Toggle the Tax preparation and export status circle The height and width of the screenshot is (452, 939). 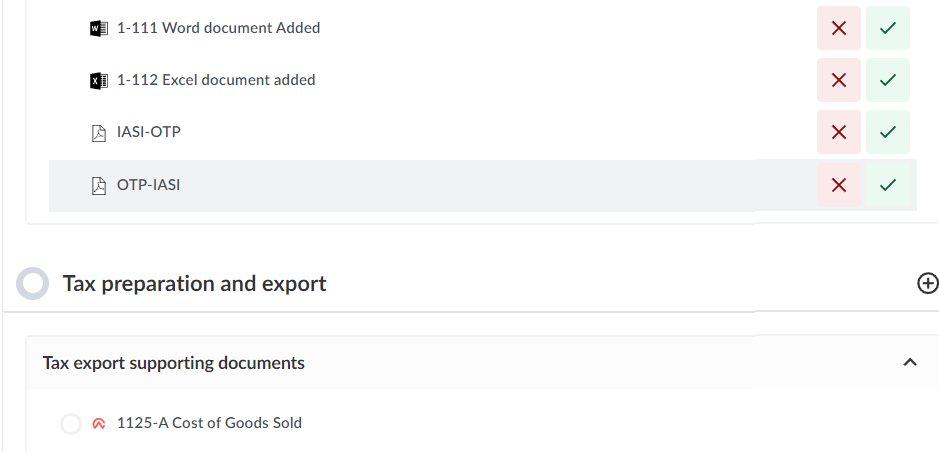33,284
